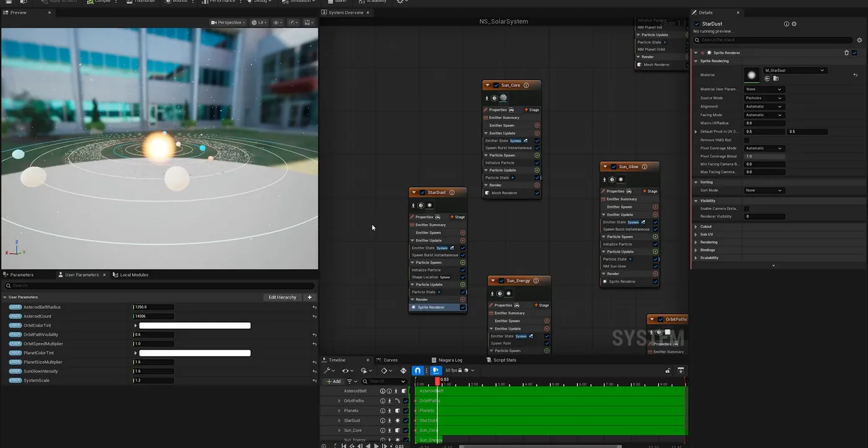Toggle the Remove HMD Roll checkbox
Image resolution: width=868 pixels, height=448 pixels.
(746, 140)
